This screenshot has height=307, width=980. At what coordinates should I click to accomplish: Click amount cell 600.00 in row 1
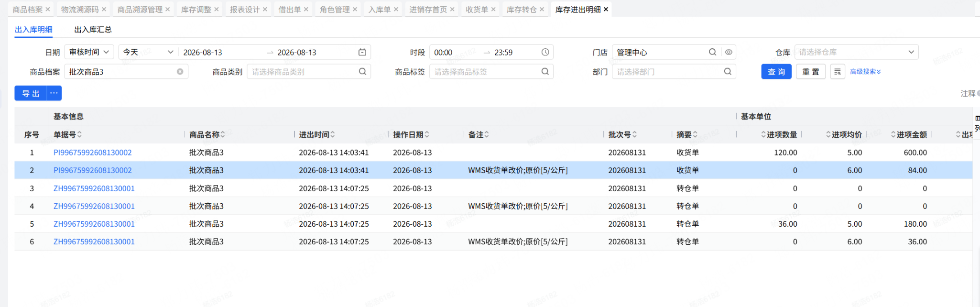[915, 153]
